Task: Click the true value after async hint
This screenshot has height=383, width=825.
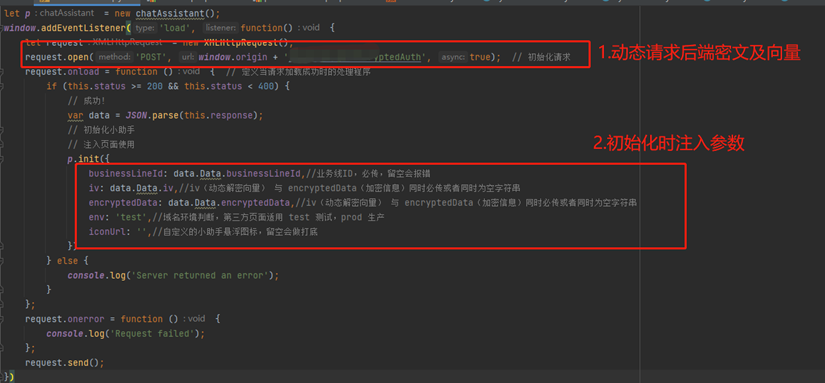Action: 480,57
